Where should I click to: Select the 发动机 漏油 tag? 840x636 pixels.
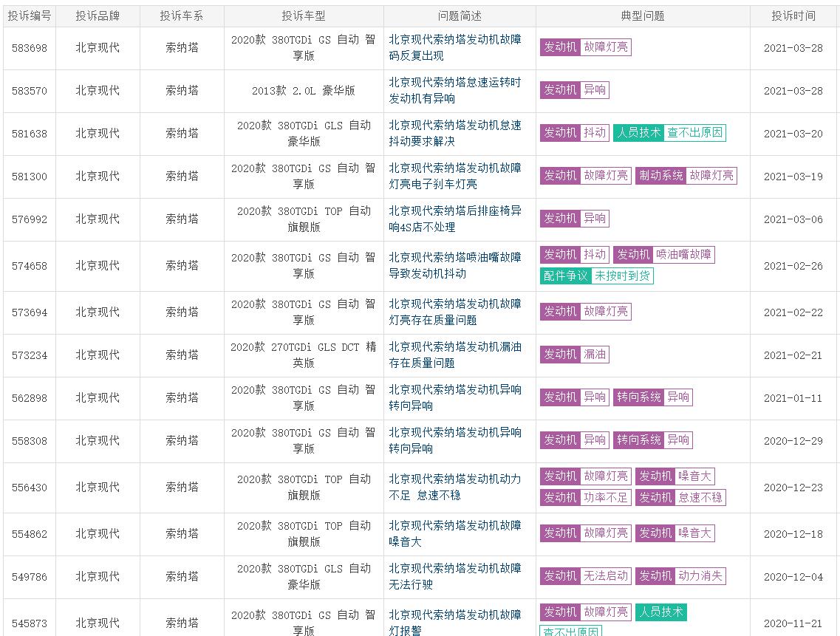(x=574, y=355)
